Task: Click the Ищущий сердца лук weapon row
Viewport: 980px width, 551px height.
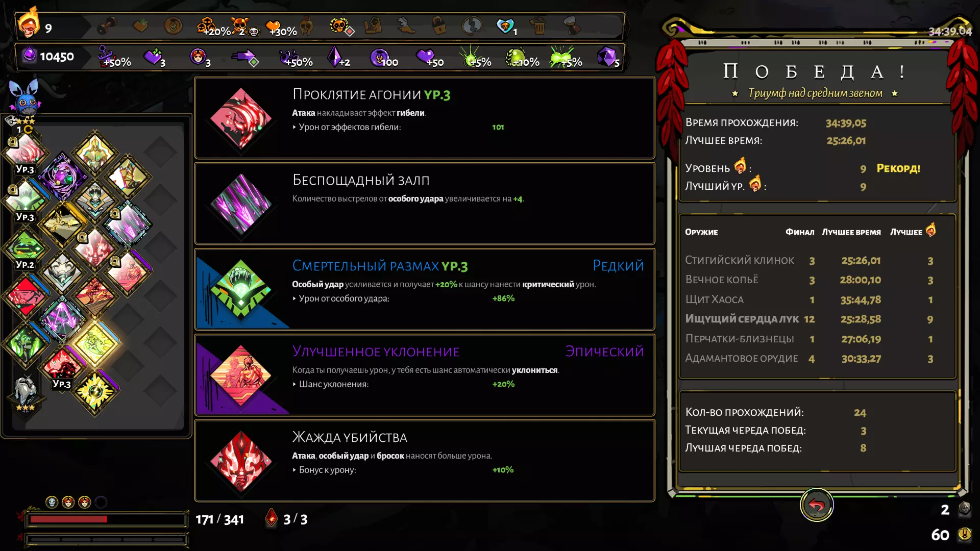Action: 817,319
